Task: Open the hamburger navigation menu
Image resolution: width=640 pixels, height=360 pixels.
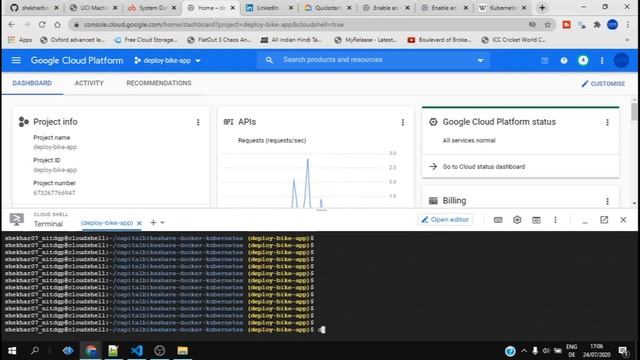Action: tap(16, 60)
